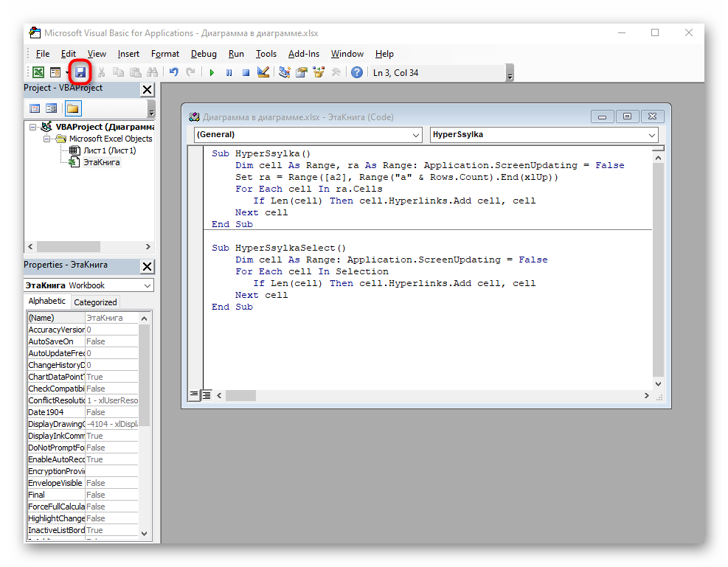Screen dimensions: 728x567
Task: Select ЭтаКнига in the project tree
Action: pyautogui.click(x=101, y=162)
